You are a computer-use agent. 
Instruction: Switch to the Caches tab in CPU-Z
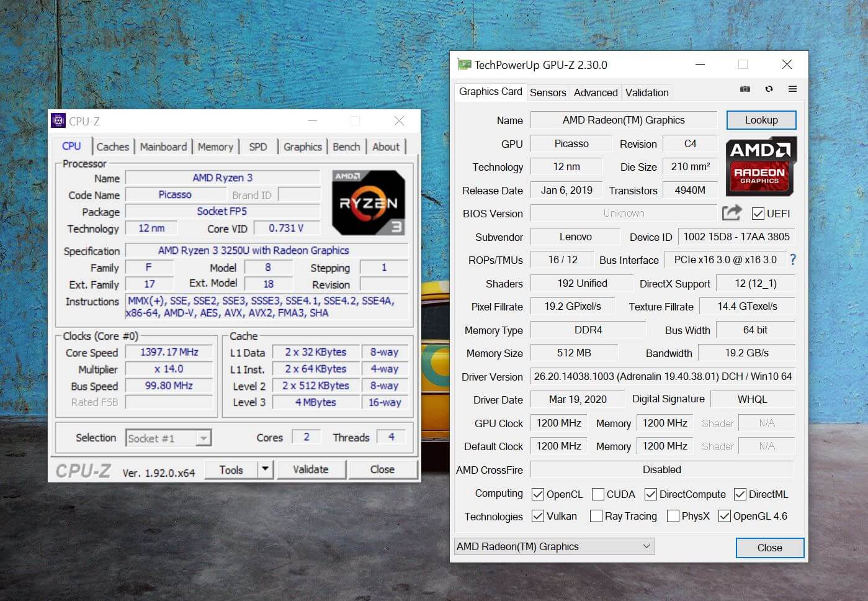coord(113,147)
